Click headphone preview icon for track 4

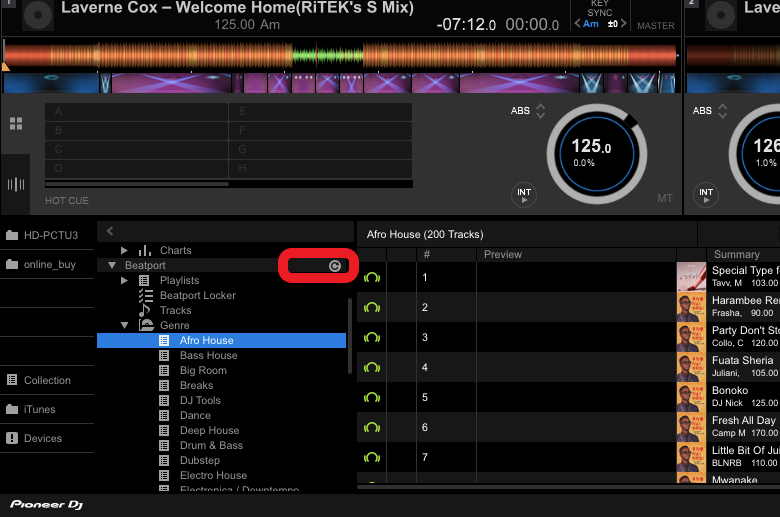pos(372,368)
